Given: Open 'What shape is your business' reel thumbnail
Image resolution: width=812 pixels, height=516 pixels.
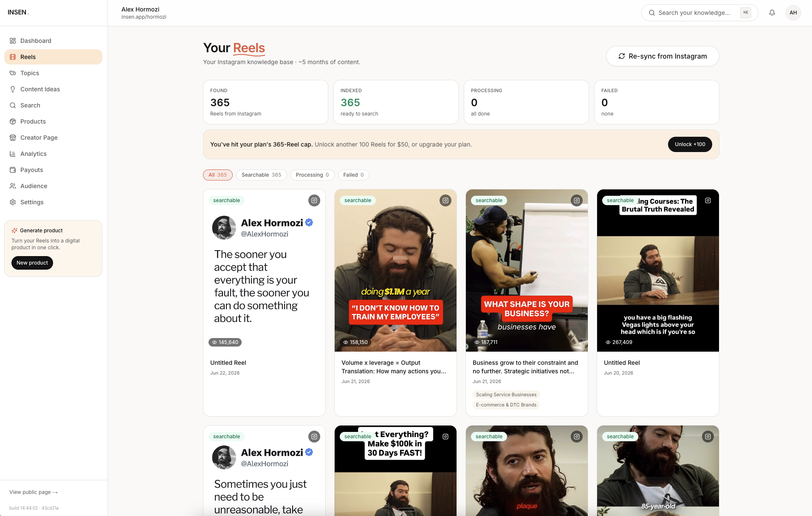Looking at the screenshot, I should click(527, 271).
